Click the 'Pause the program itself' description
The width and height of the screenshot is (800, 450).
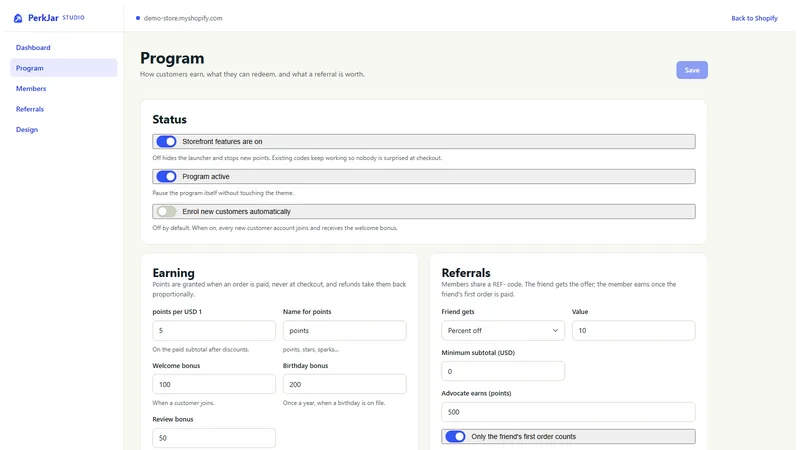point(223,193)
